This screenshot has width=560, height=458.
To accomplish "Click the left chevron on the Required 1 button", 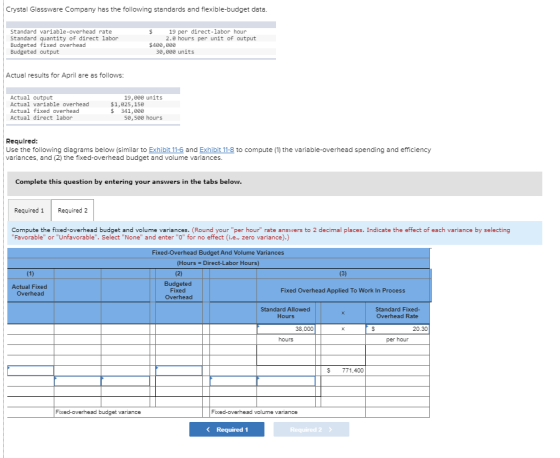I will 208,429.
